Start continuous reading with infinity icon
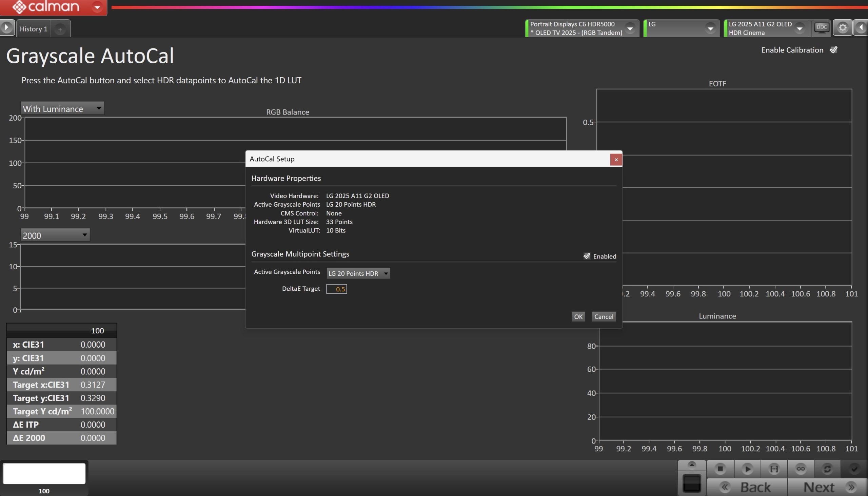868x496 pixels. [801, 469]
